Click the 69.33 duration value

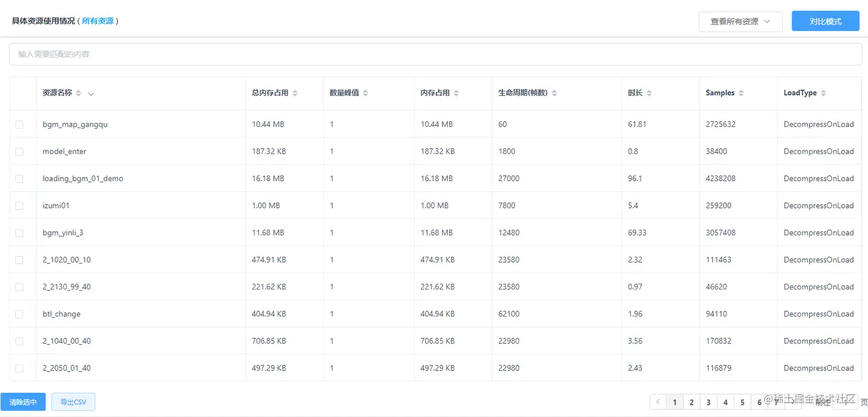(637, 233)
